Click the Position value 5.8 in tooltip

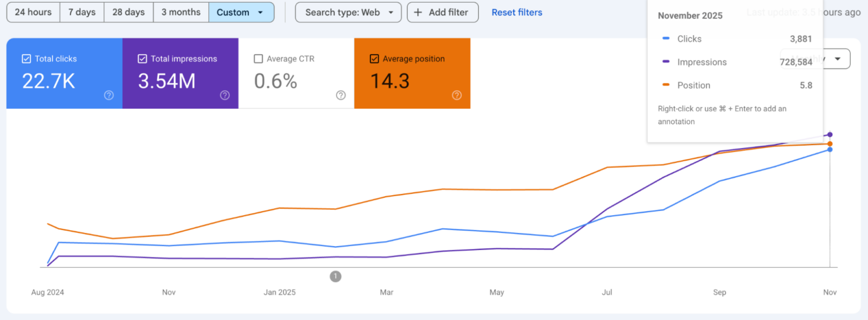pyautogui.click(x=806, y=85)
